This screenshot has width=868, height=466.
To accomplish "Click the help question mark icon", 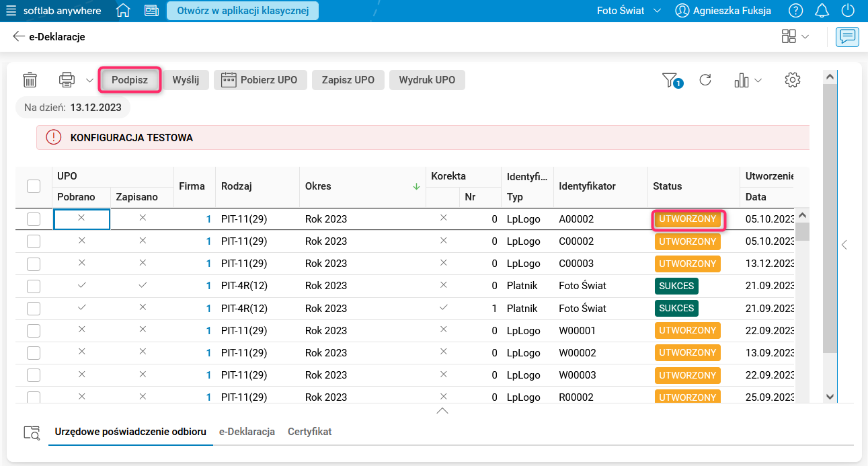I will 796,11.
